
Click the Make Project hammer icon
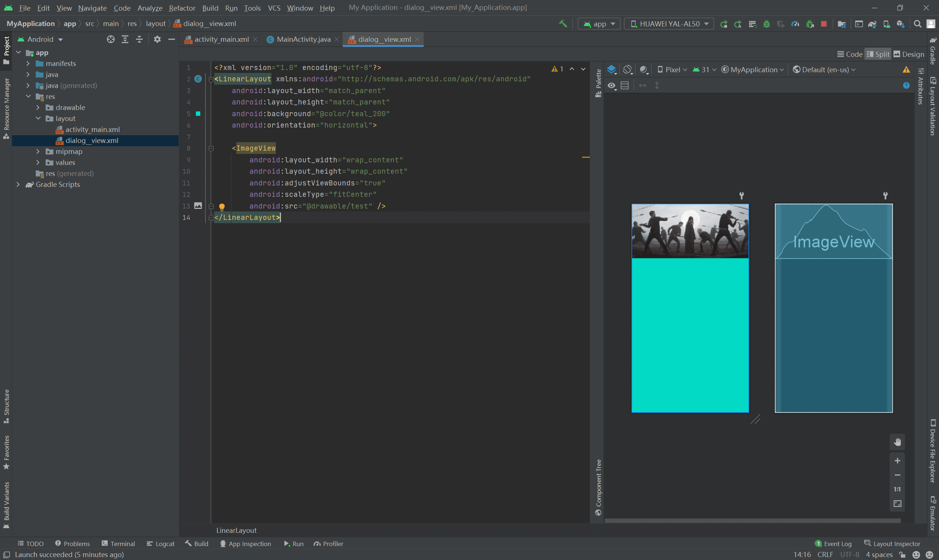click(563, 24)
